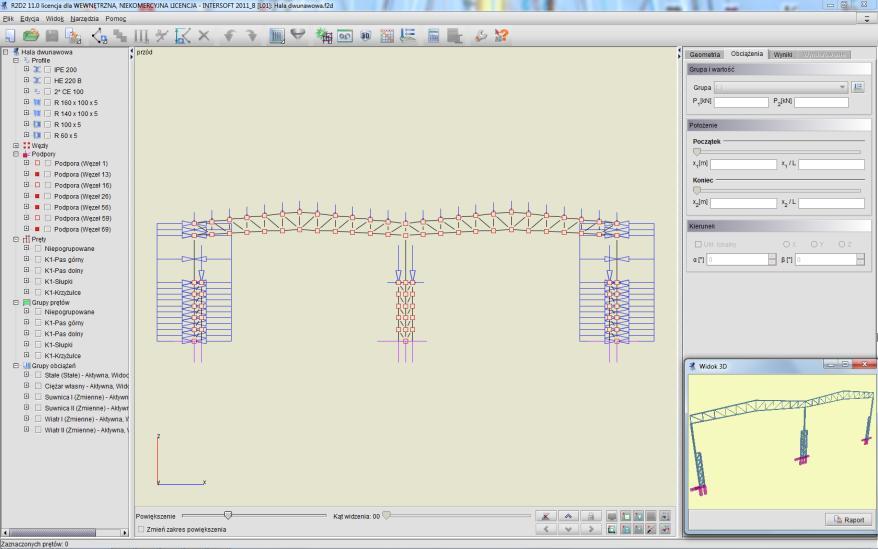Image resolution: width=878 pixels, height=549 pixels.
Task: Expand the R 100 x 5 profile item
Action: (x=26, y=124)
